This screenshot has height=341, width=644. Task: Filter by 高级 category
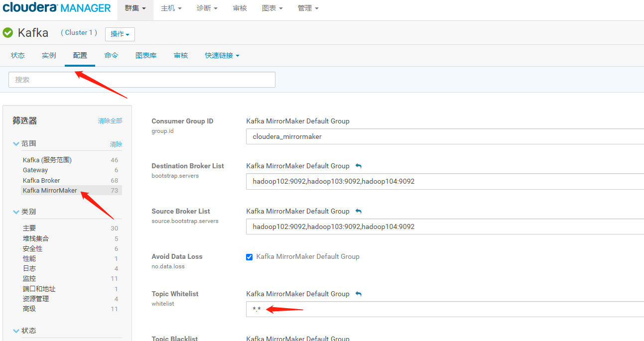[x=29, y=309]
